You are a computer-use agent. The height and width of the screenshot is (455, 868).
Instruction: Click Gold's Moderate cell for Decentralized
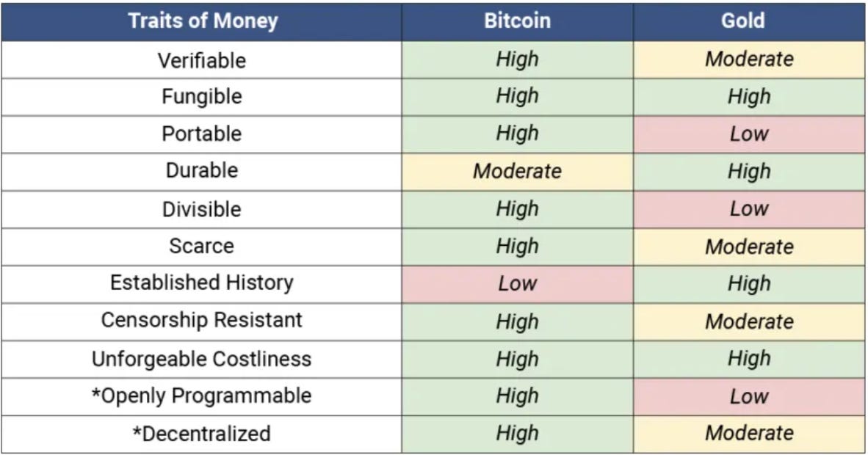[x=749, y=434]
